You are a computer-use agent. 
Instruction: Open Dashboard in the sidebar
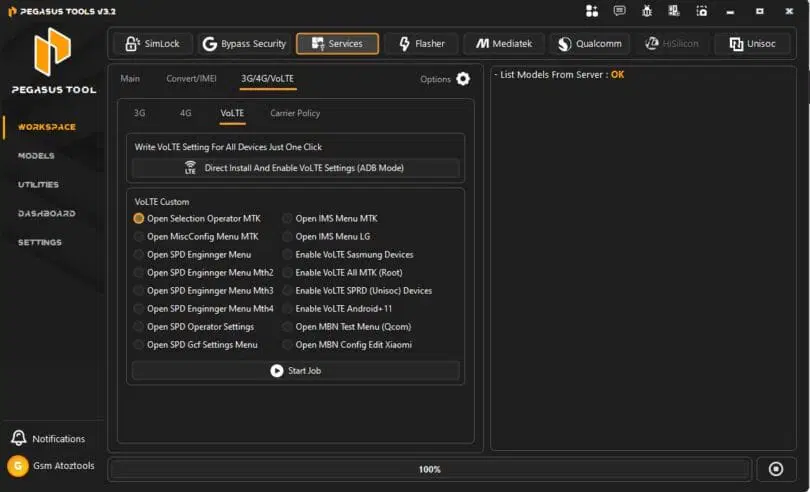[46, 213]
